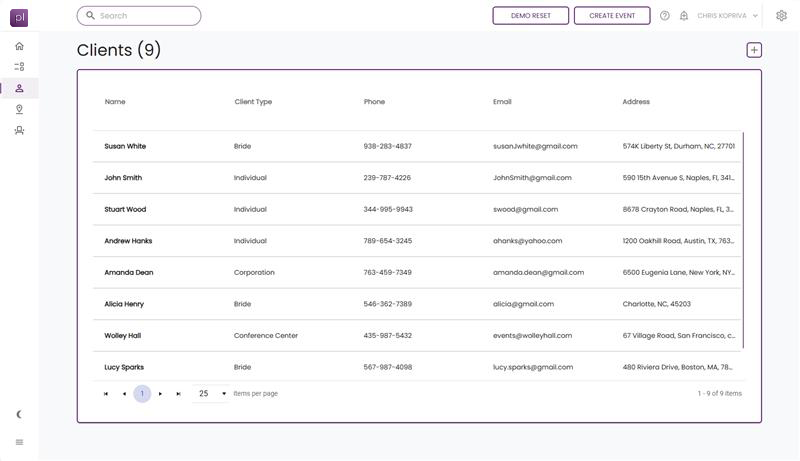Viewport: 800px width, 461px height.
Task: Go to last page arrow
Action: 179,394
